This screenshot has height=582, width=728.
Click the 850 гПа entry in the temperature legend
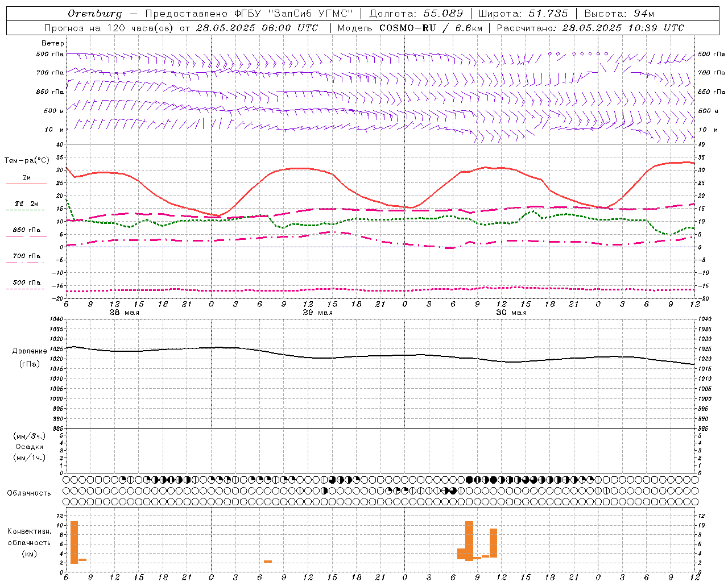point(27,230)
